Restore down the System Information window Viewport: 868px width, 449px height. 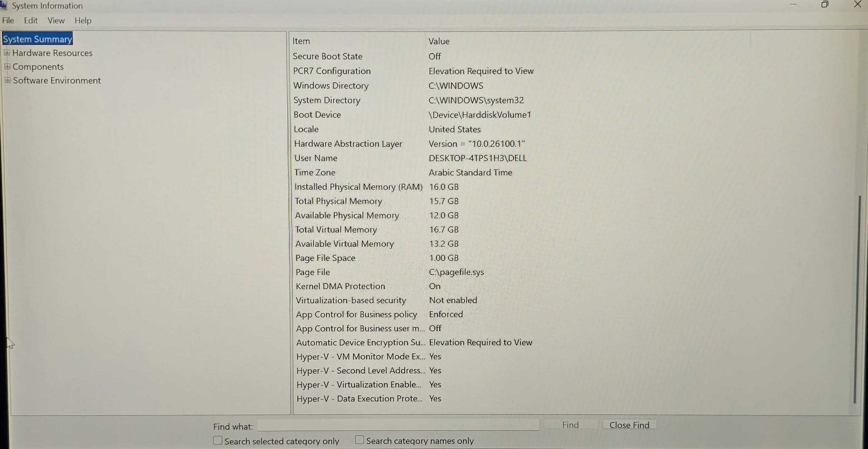[x=824, y=5]
